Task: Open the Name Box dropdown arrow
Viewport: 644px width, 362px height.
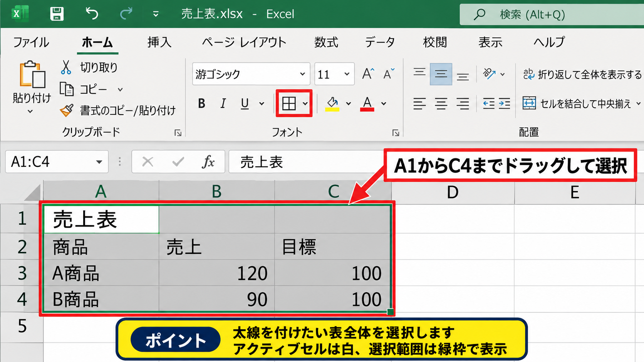Action: point(99,162)
